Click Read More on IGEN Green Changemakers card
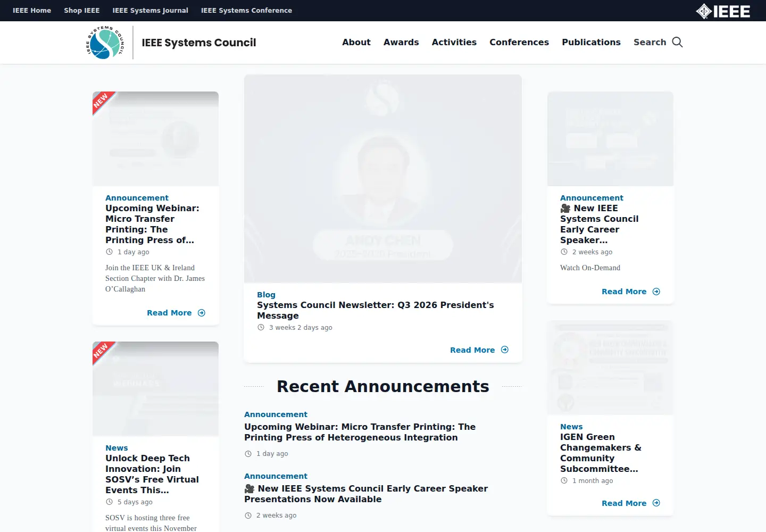 631,503
